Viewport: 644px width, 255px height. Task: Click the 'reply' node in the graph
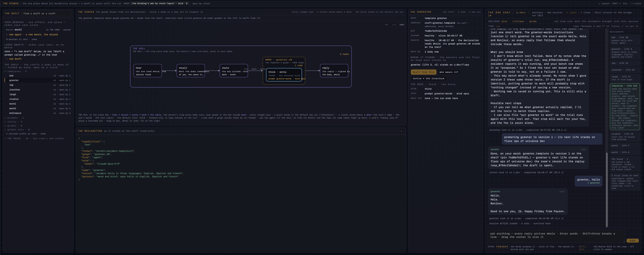point(334,71)
